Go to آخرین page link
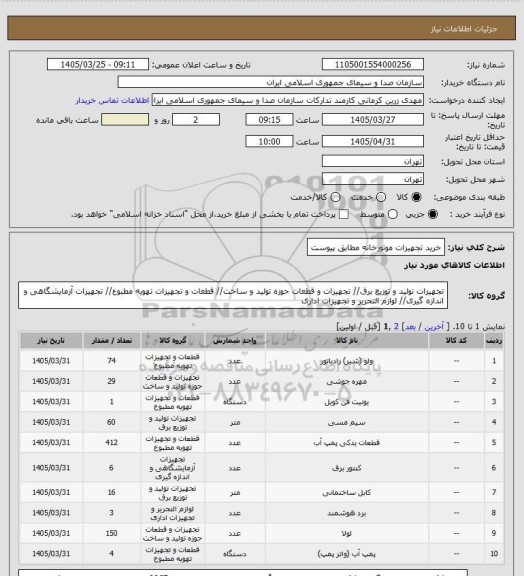 pyautogui.click(x=434, y=327)
